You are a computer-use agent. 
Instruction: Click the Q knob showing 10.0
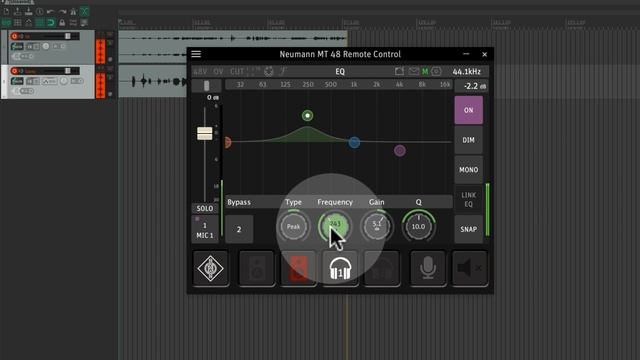coord(418,227)
